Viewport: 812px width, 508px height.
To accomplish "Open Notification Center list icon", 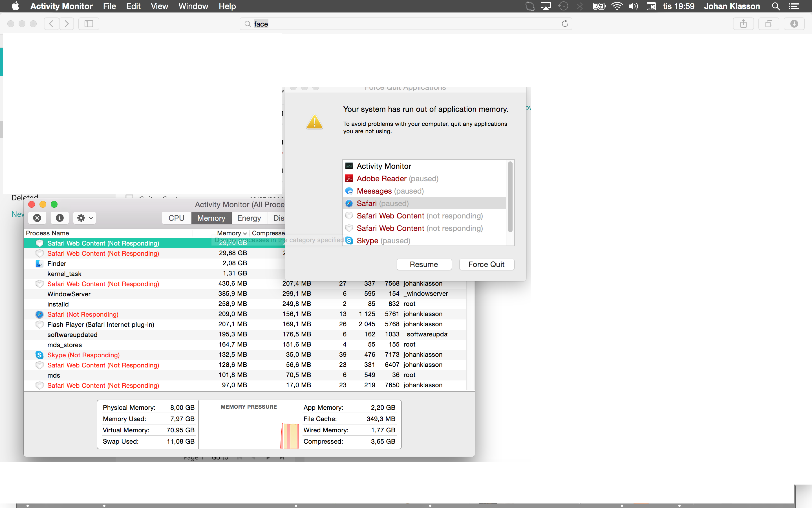I will pyautogui.click(x=794, y=6).
